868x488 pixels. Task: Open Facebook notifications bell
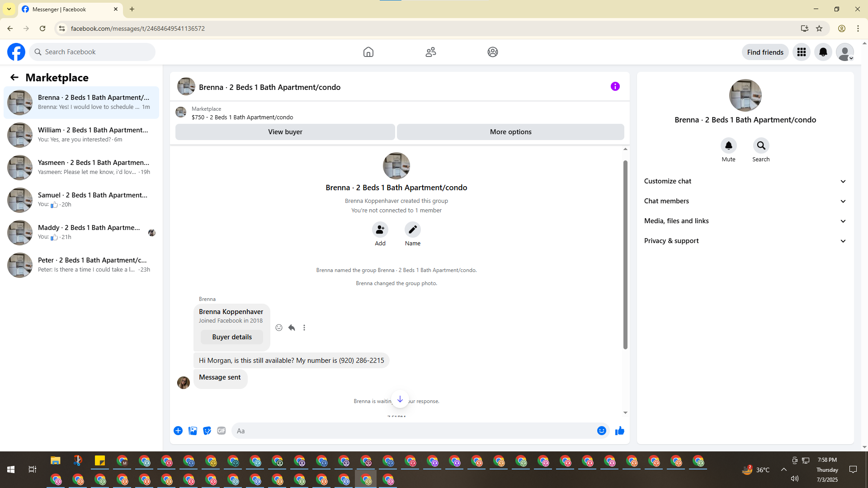(x=823, y=52)
